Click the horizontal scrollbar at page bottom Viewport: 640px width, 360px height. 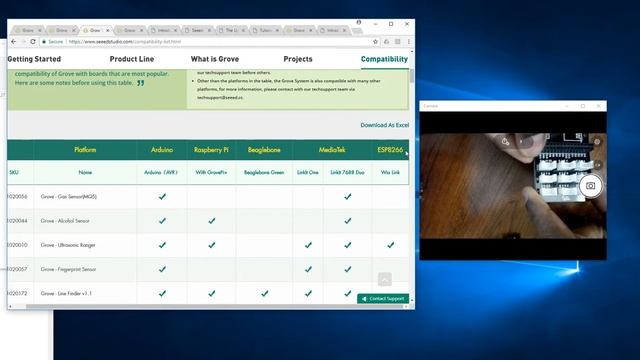tap(214, 306)
